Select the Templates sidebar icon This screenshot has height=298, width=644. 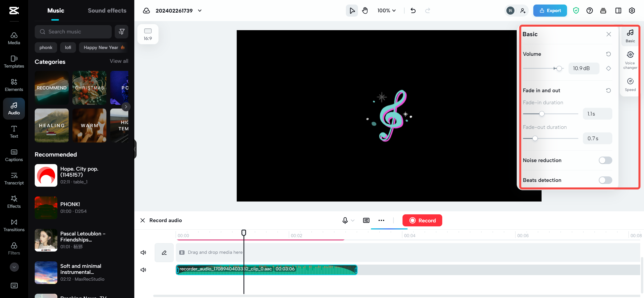pos(14,62)
